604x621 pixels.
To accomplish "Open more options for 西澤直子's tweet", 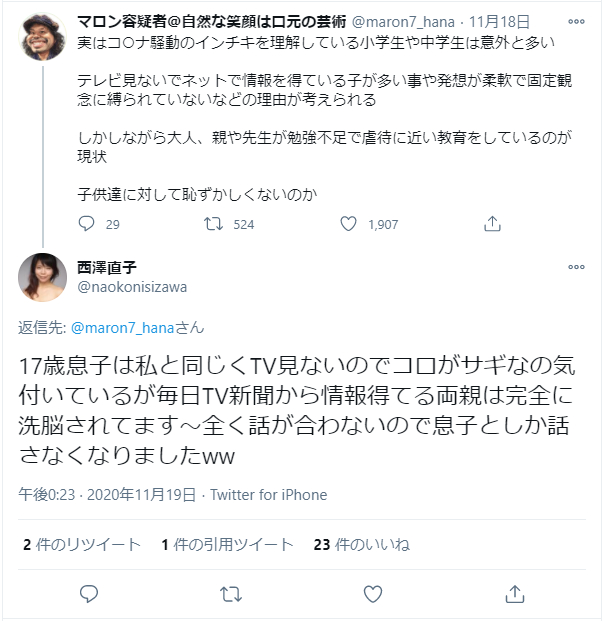I will point(576,268).
